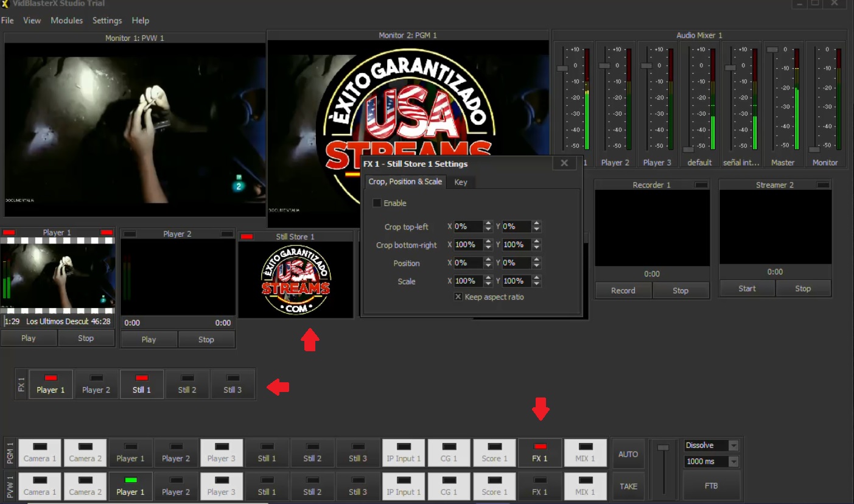Image resolution: width=854 pixels, height=504 pixels.
Task: Click the TAKE button
Action: pyautogui.click(x=628, y=486)
